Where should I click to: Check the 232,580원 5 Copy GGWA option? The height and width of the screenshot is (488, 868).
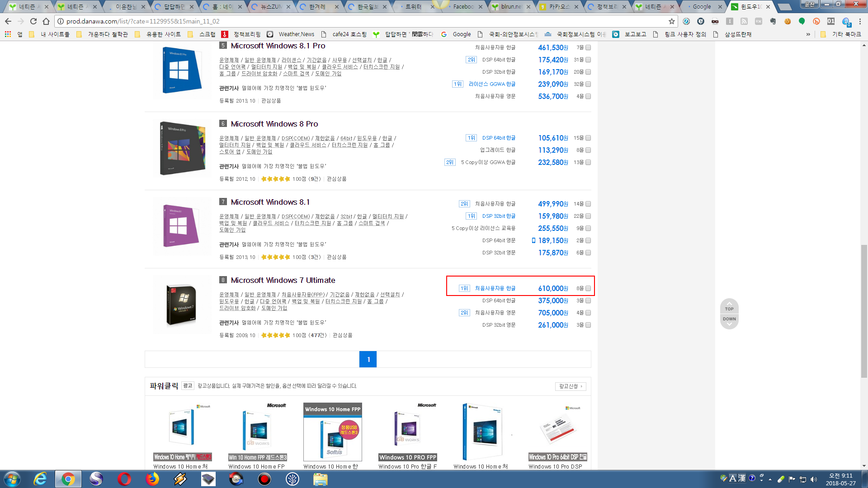click(588, 162)
